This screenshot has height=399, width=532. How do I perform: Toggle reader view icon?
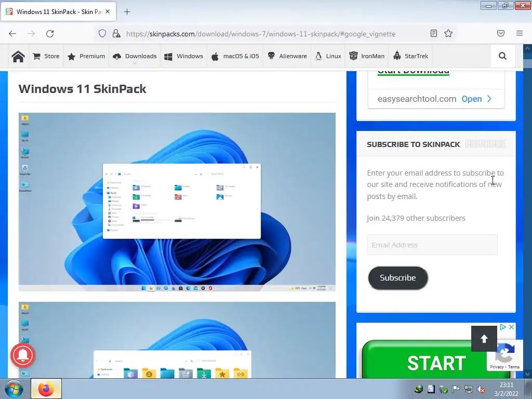tap(434, 33)
